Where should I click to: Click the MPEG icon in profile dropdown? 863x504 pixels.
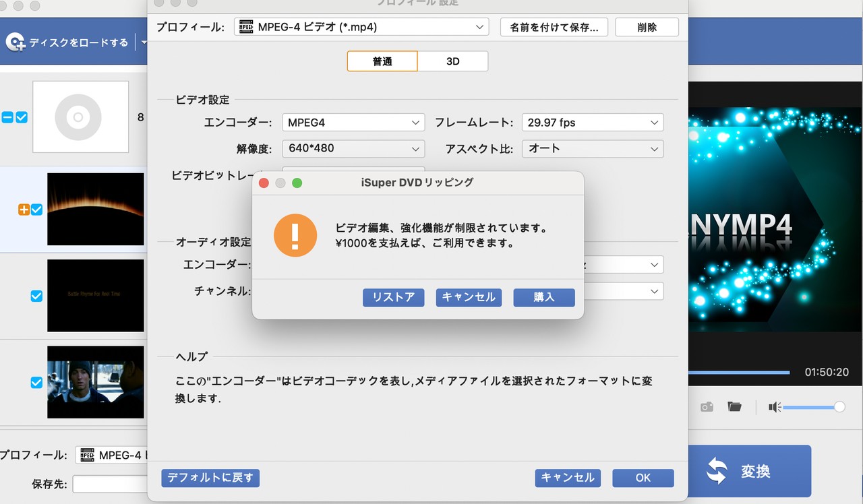pos(247,27)
